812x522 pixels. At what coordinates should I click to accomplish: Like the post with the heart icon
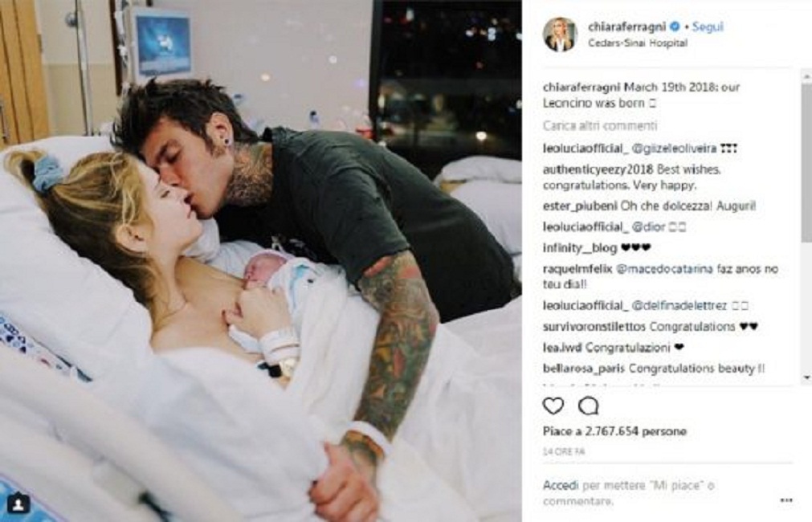pyautogui.click(x=553, y=406)
